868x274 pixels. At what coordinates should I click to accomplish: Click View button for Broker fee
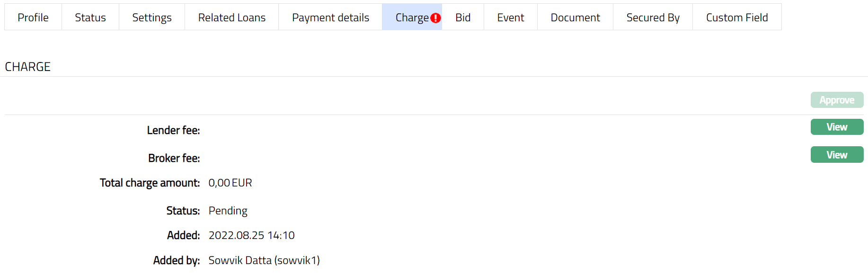(837, 155)
